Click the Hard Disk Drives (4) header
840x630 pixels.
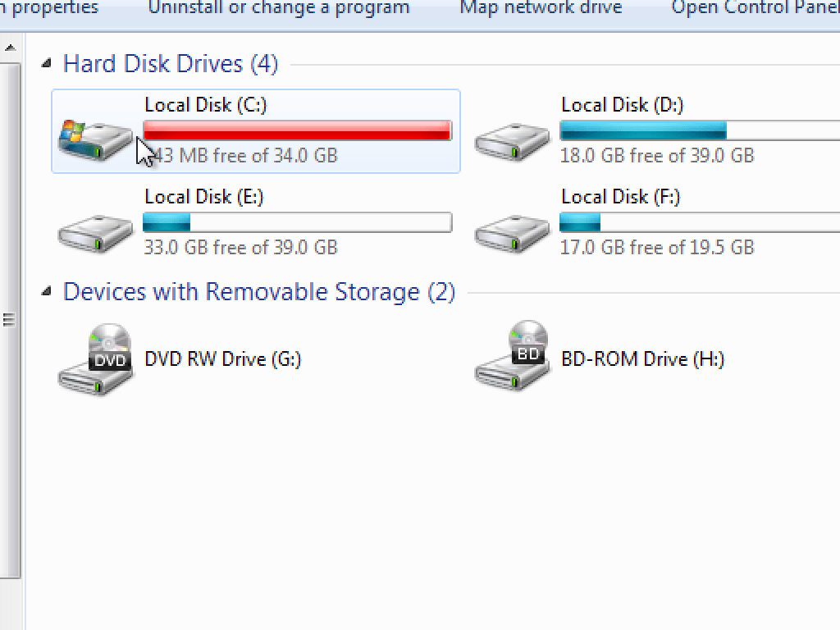tap(171, 64)
